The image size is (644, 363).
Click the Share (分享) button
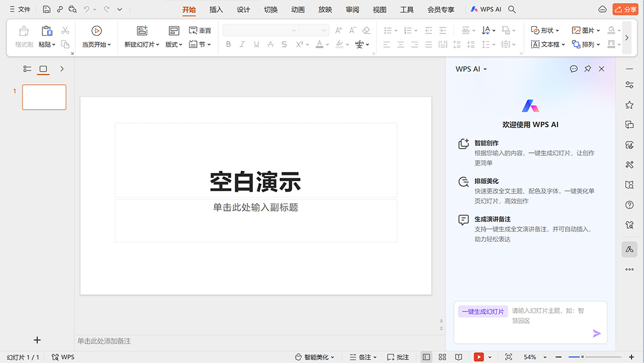[625, 9]
